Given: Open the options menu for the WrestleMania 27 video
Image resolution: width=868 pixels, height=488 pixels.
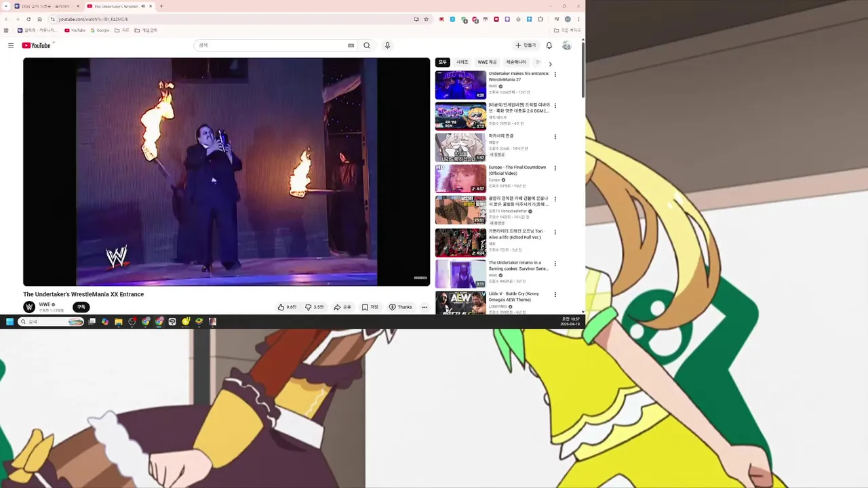Looking at the screenshot, I should pos(555,75).
